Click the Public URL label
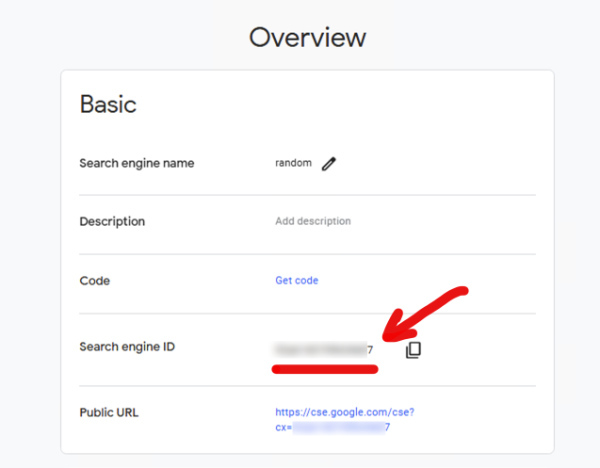This screenshot has width=600, height=468. point(109,412)
